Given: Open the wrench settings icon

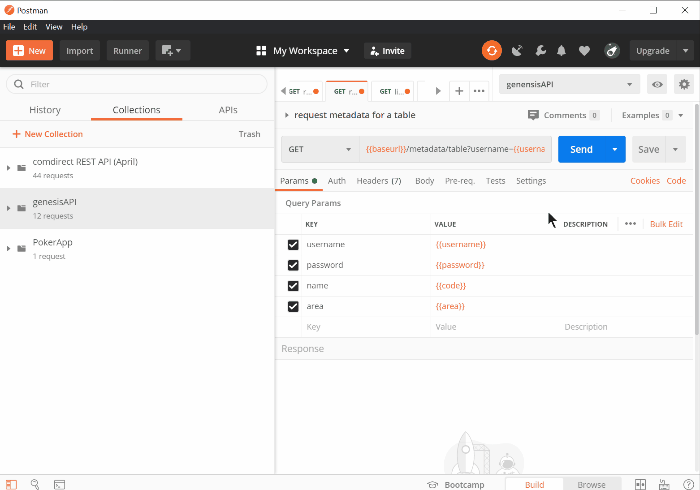Looking at the screenshot, I should click(540, 51).
